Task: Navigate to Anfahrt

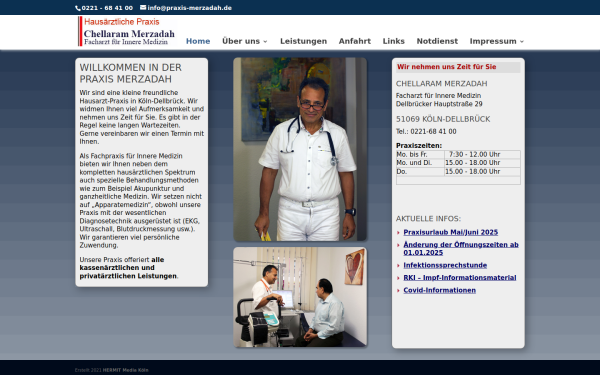Action: point(355,41)
